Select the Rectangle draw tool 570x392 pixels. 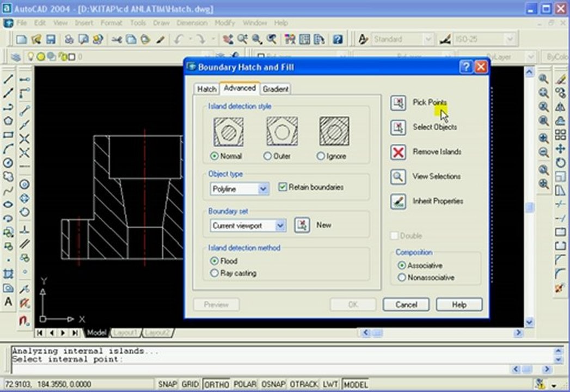(8, 135)
